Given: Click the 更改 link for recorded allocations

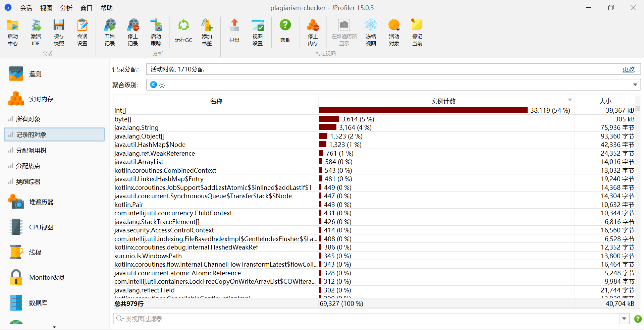Looking at the screenshot, I should tap(628, 69).
